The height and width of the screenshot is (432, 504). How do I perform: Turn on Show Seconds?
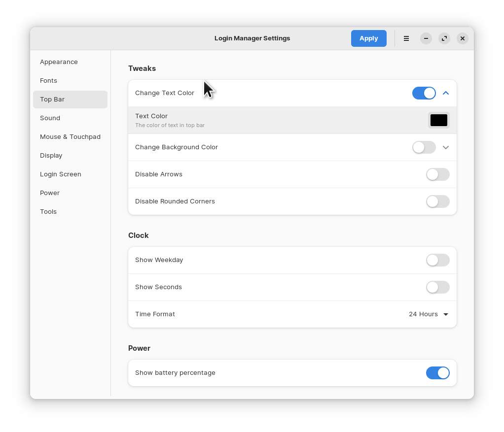coord(438,287)
